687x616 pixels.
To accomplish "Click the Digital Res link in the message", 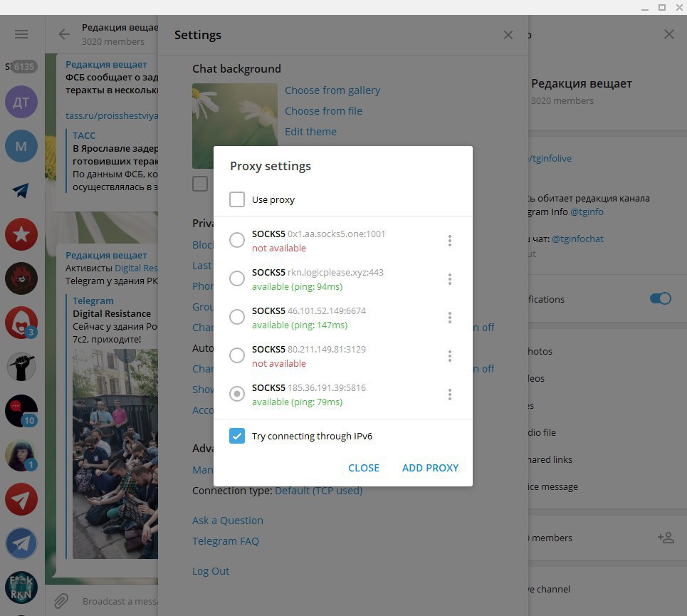I will click(x=136, y=268).
